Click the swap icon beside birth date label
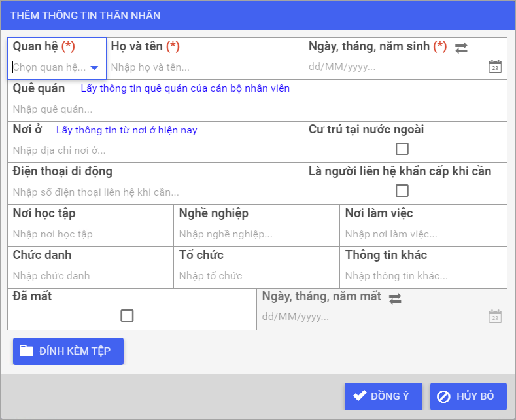The height and width of the screenshot is (420, 516). pyautogui.click(x=461, y=48)
